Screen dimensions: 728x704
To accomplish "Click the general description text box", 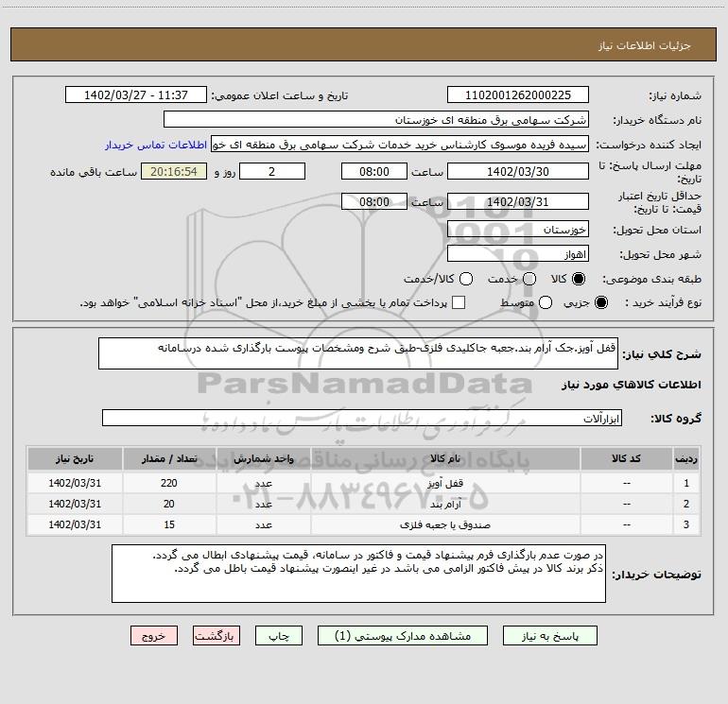I will coord(358,353).
